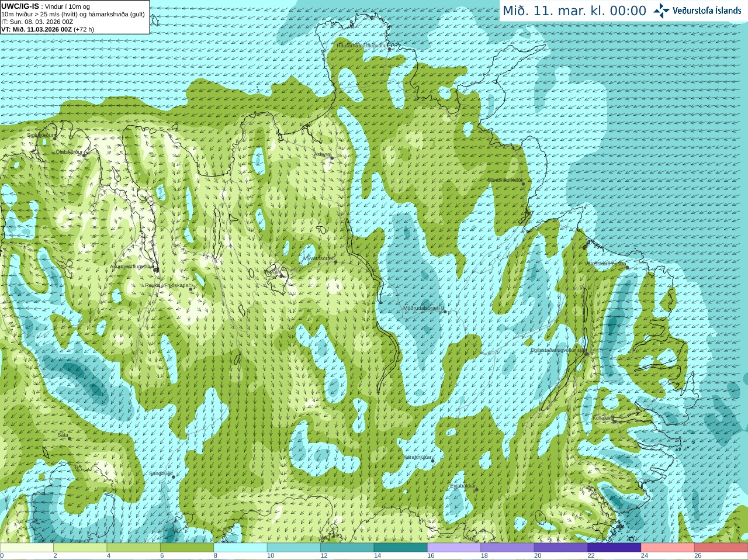Click the Veðurstofa Íslands logo text
The image size is (748, 560).
tap(707, 11)
